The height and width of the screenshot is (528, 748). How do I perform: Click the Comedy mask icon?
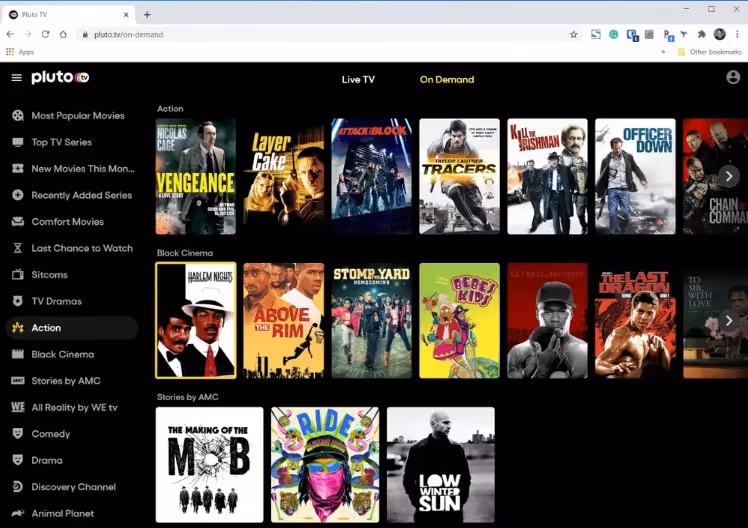point(18,434)
